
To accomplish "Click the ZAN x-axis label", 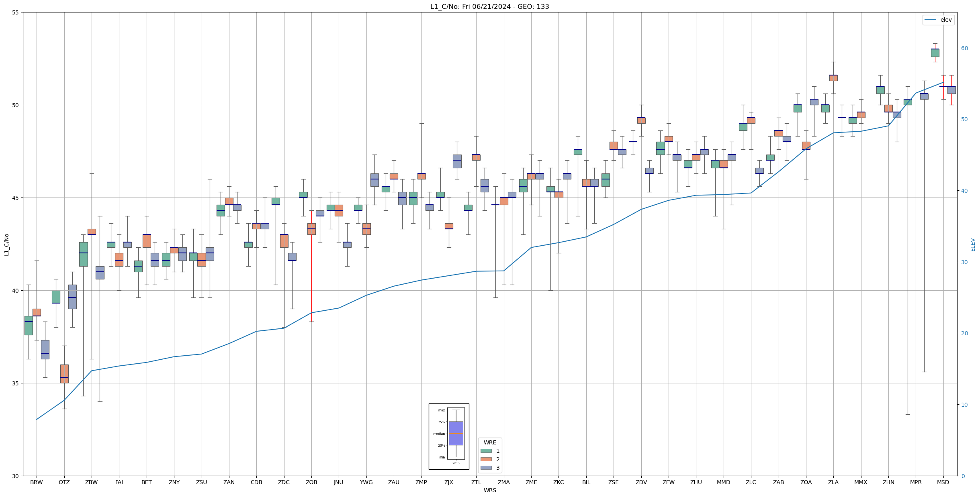I will (x=229, y=482).
